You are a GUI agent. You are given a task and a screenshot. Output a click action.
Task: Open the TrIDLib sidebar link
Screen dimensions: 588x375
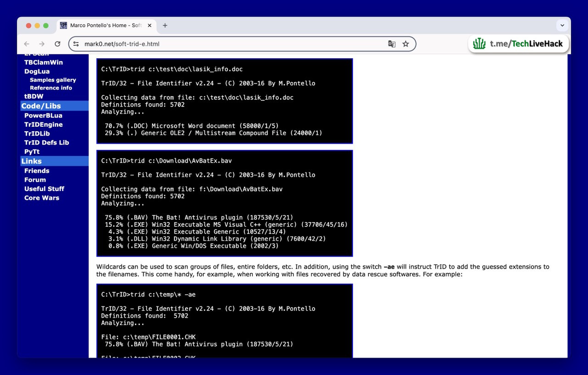pyautogui.click(x=37, y=133)
